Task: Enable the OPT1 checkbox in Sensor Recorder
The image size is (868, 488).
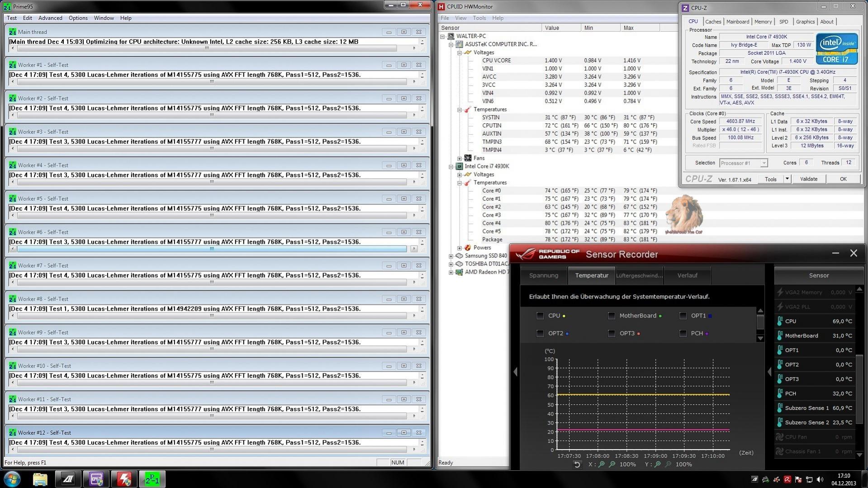Action: tap(683, 316)
